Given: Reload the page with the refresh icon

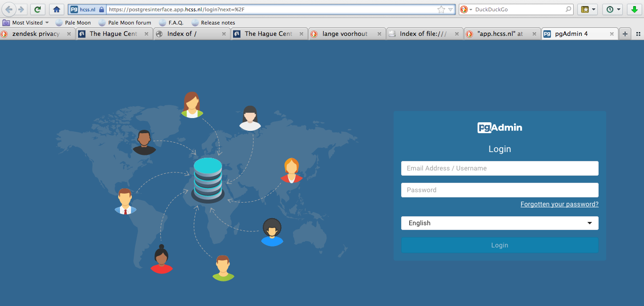Looking at the screenshot, I should click(38, 9).
